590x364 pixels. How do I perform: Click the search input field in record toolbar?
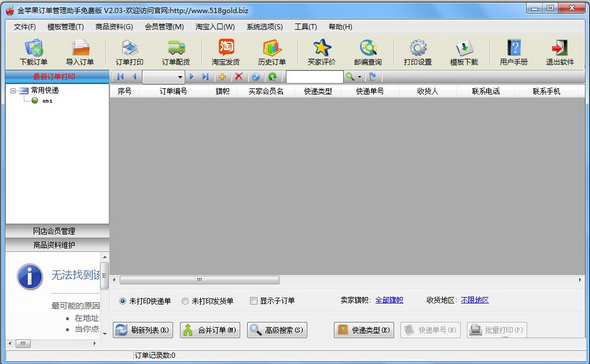(315, 77)
